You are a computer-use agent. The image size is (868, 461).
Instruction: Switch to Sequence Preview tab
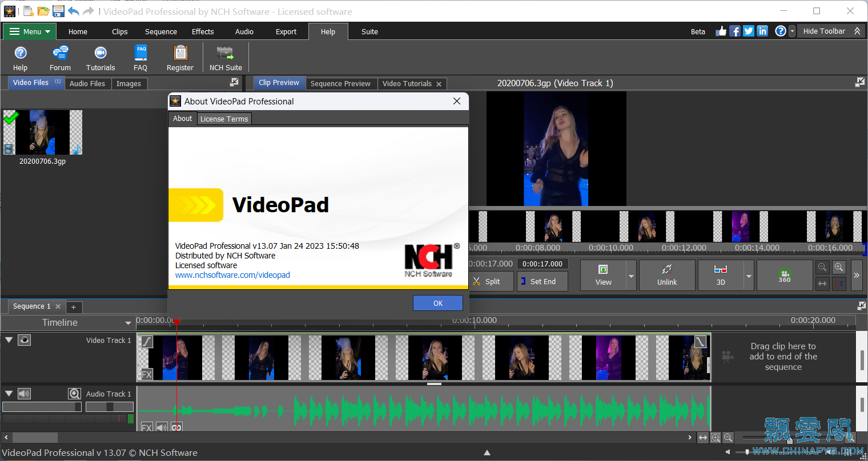(340, 83)
